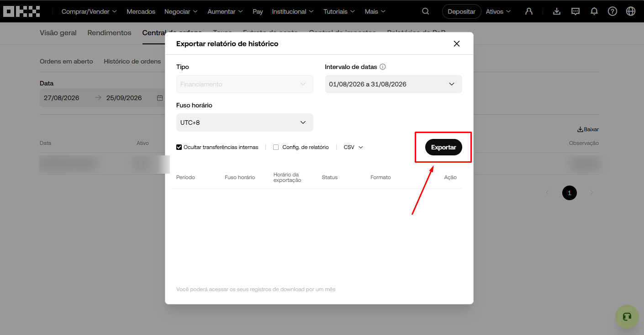This screenshot has height=335, width=644.
Task: Click the Exportar button
Action: click(x=443, y=147)
